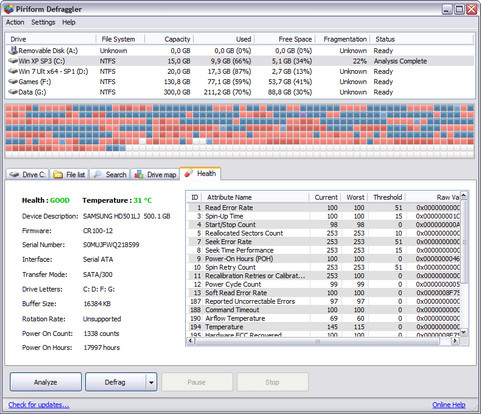481x414 pixels.
Task: Click the hard disk icon on Drive C: tab
Action: [x=14, y=175]
